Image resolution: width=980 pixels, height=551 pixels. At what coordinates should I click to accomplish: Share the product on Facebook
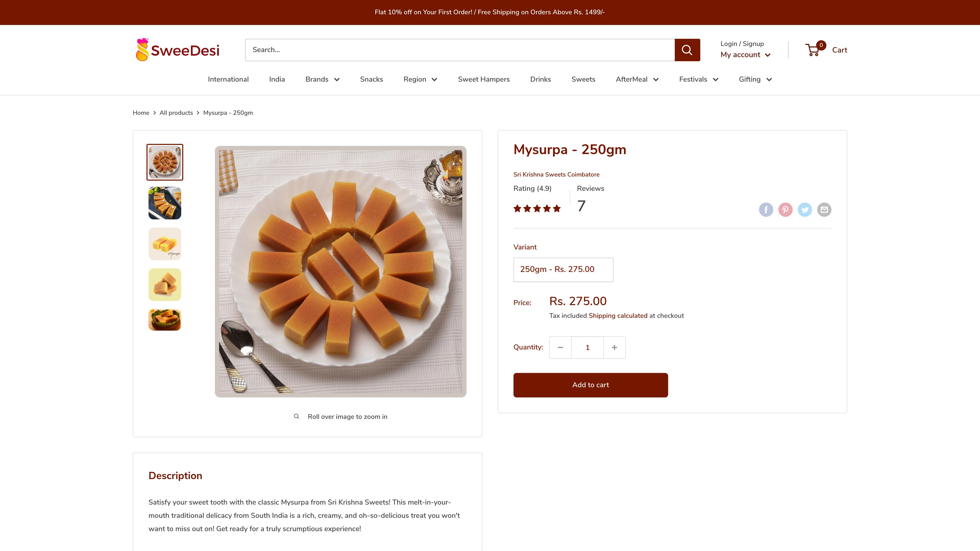766,209
